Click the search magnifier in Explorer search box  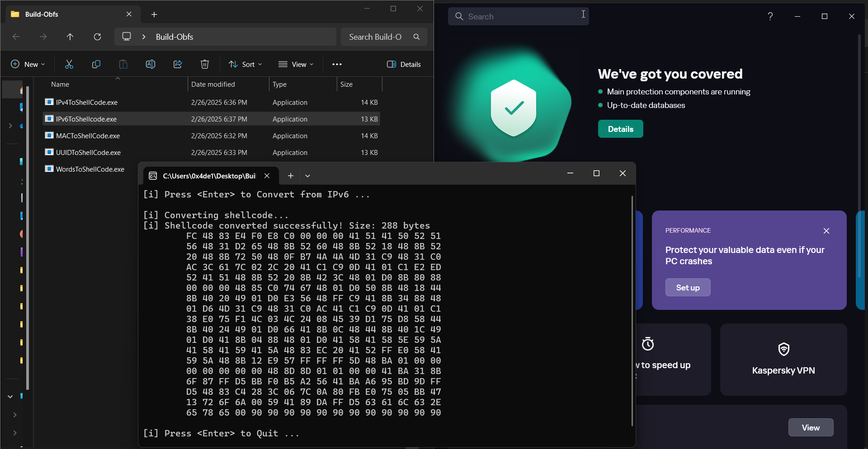pyautogui.click(x=416, y=37)
